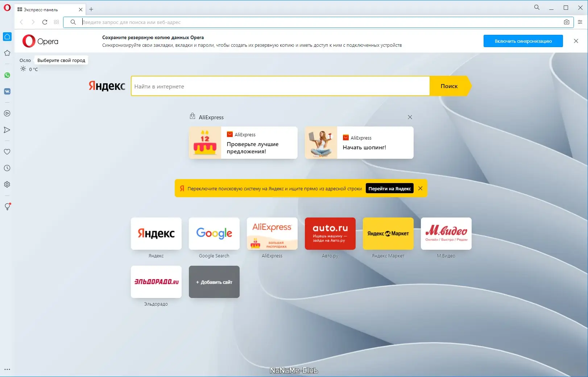
Task: Open the Яндекс Маркет speed dial tile
Action: pyautogui.click(x=388, y=233)
